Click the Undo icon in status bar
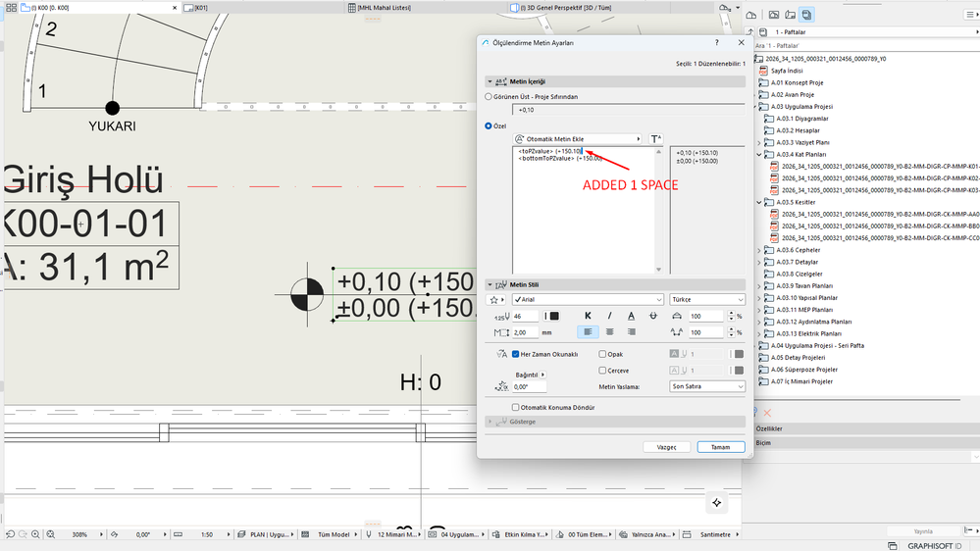Image resolution: width=980 pixels, height=551 pixels. (x=10, y=534)
